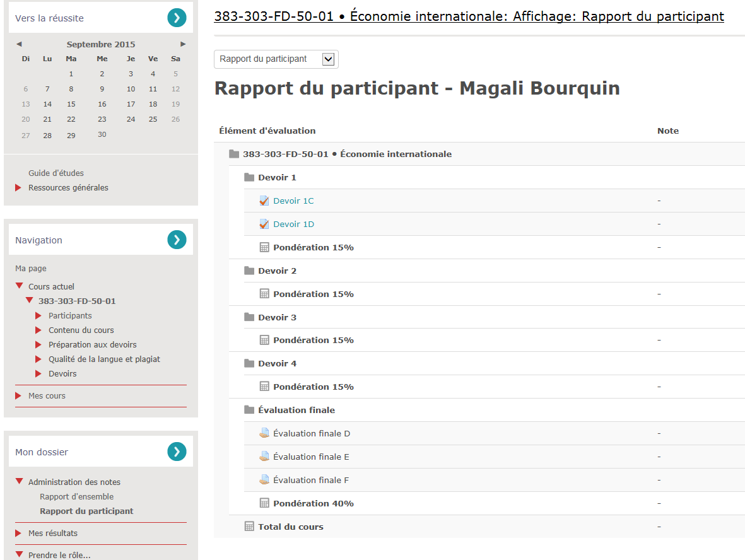The image size is (745, 560).
Task: Click the Total du cours calculator icon
Action: click(x=249, y=527)
